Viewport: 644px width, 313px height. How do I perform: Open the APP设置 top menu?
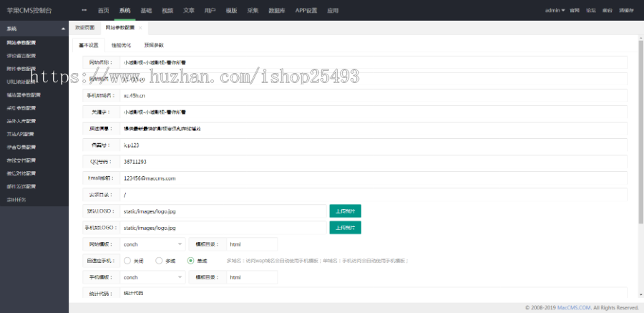306,11
